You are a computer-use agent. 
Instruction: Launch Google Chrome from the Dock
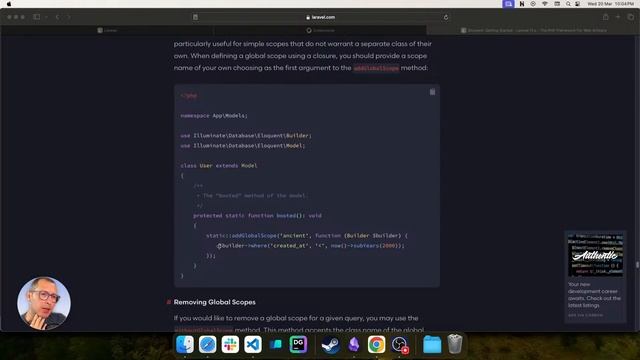tap(376, 344)
